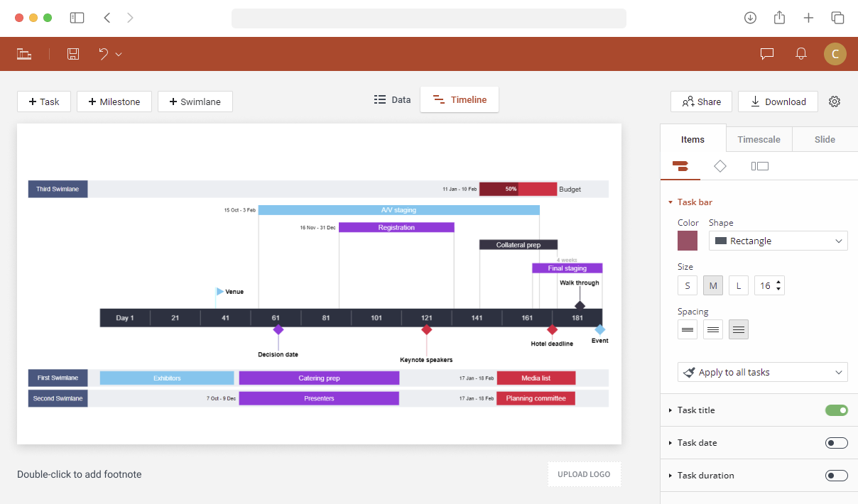
Task: Open the comments speech bubble icon
Action: [767, 54]
